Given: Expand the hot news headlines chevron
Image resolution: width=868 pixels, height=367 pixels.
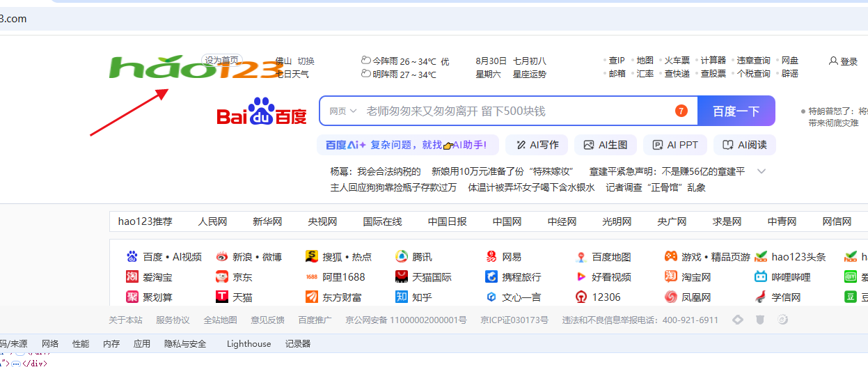Looking at the screenshot, I should tap(762, 171).
